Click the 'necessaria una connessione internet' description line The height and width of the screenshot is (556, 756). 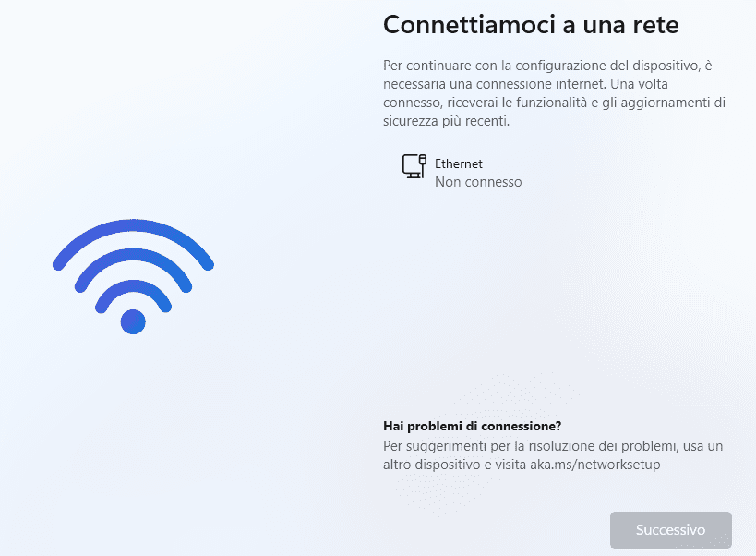coord(494,84)
